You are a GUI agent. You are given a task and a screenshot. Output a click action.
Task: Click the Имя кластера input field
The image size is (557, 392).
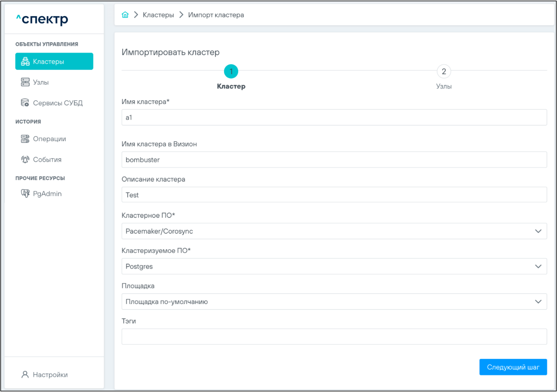[x=334, y=118]
